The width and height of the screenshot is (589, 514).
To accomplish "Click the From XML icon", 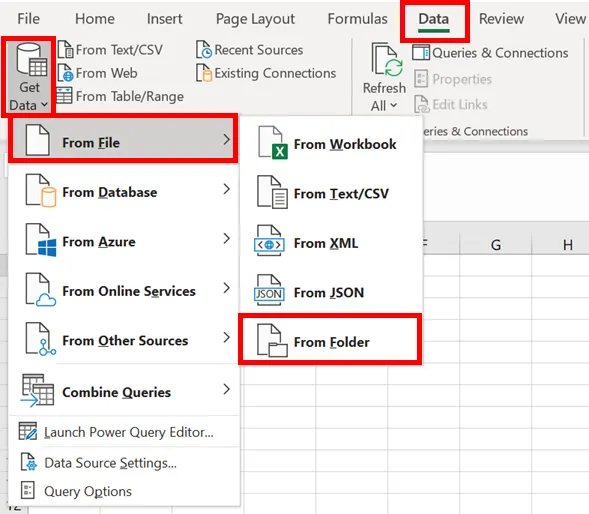I will [x=269, y=241].
